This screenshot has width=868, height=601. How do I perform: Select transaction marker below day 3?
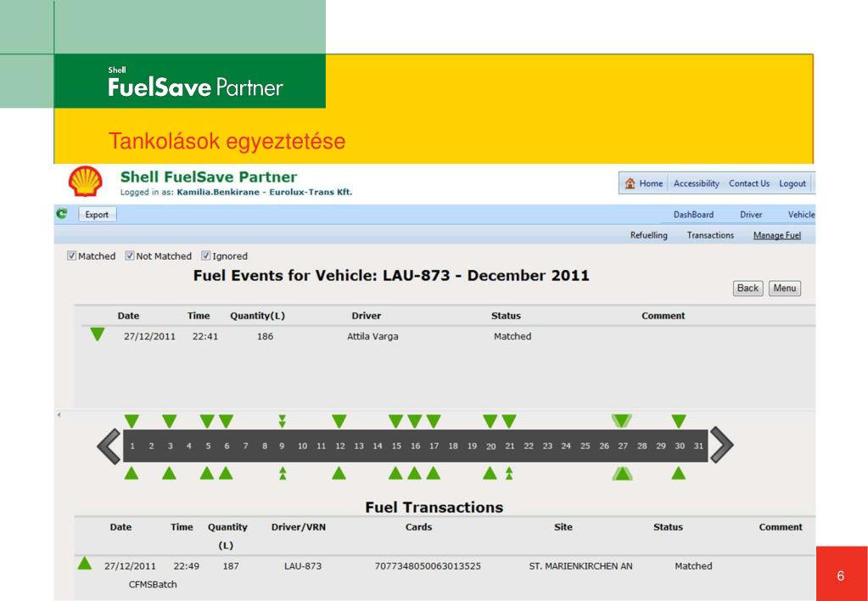tap(169, 473)
